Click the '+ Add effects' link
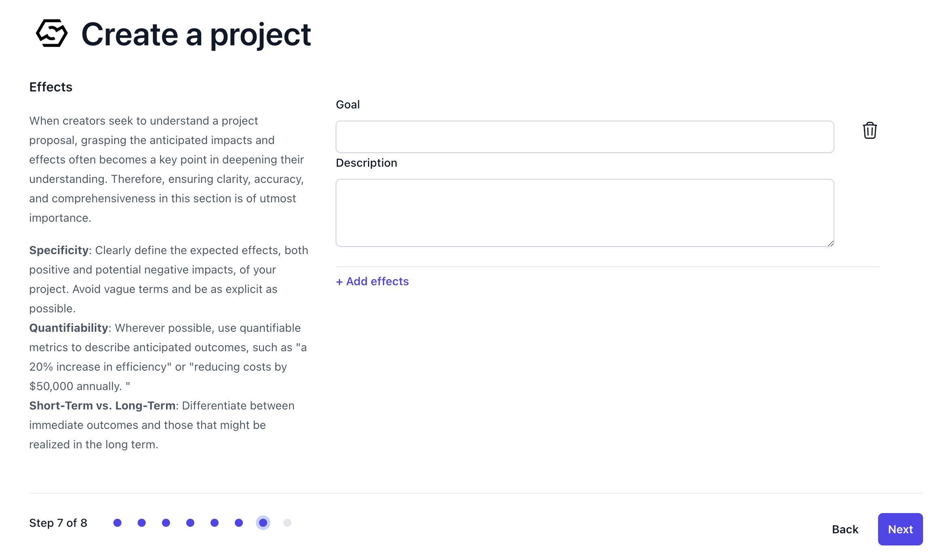Image resolution: width=936 pixels, height=560 pixels. [372, 282]
